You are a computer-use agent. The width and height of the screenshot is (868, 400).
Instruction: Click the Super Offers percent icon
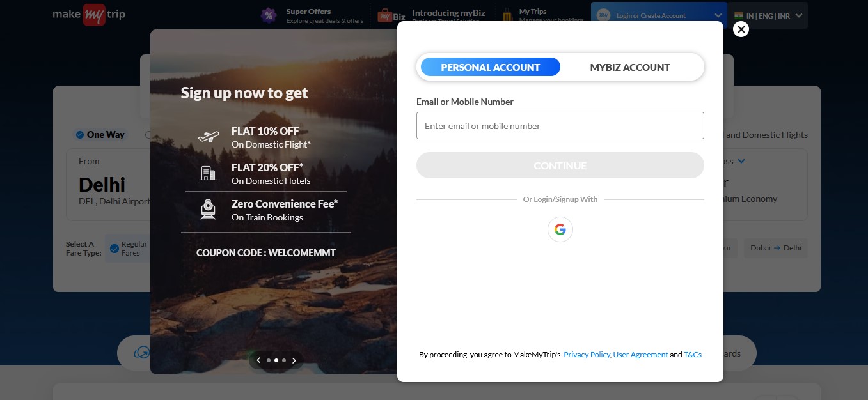click(x=269, y=15)
